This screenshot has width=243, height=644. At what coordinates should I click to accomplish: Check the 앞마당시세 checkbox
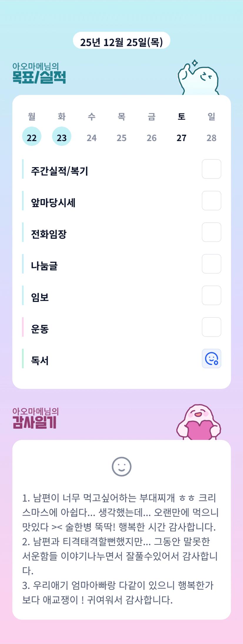[211, 201]
